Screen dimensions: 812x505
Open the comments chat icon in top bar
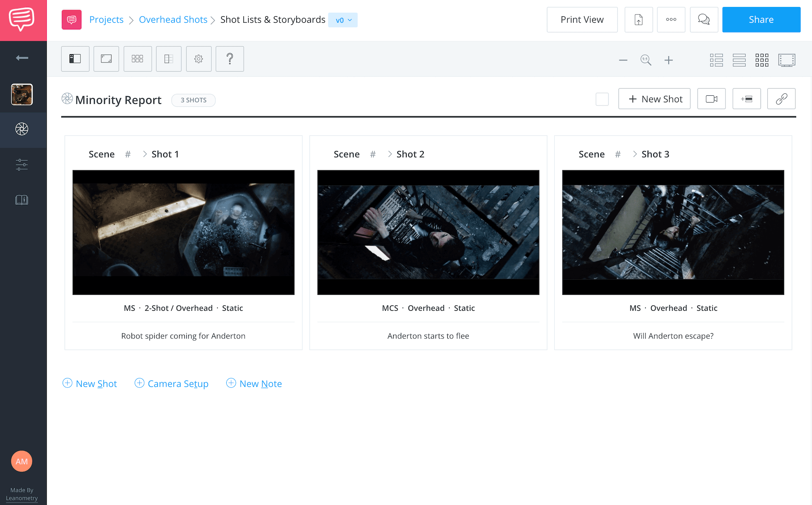point(704,19)
